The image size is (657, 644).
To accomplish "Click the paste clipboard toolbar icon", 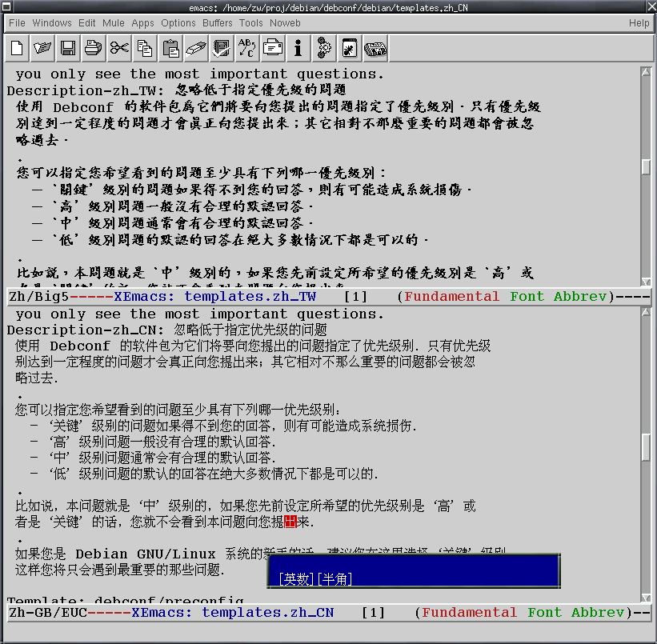I will tap(170, 48).
